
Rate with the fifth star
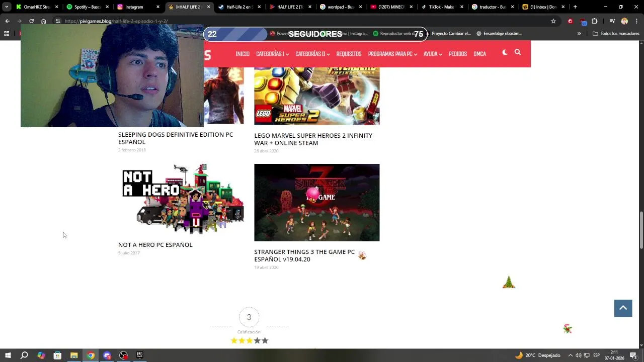point(265,340)
